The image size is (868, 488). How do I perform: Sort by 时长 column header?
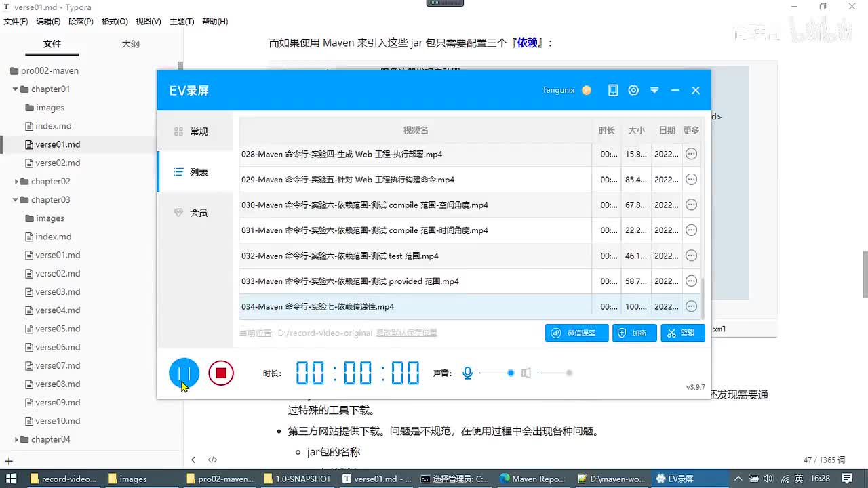tap(607, 130)
